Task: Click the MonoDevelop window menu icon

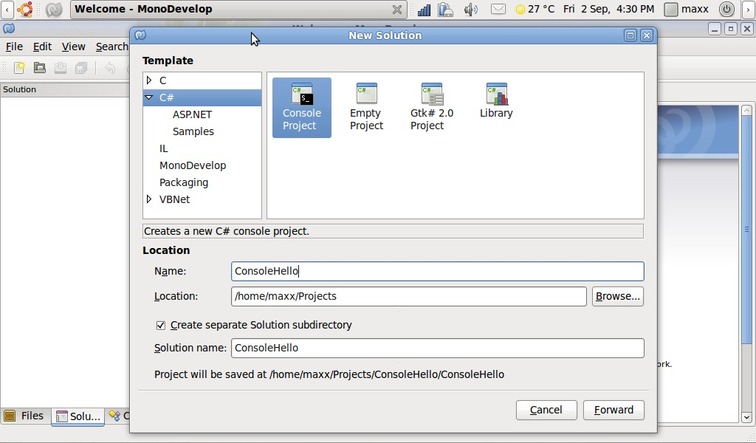Action: click(9, 29)
